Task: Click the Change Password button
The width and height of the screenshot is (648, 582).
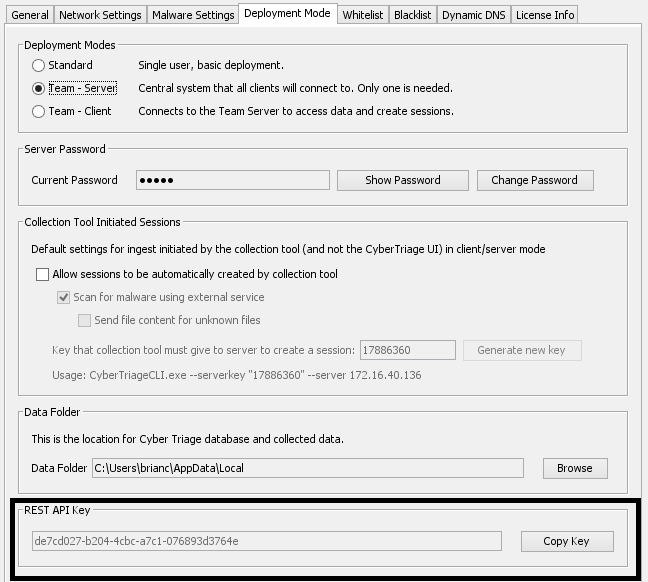Action: 535,180
